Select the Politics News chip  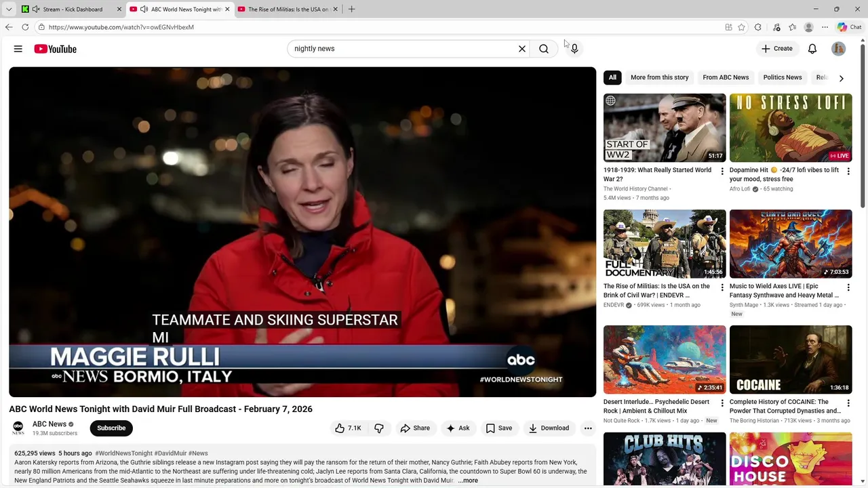coord(783,77)
